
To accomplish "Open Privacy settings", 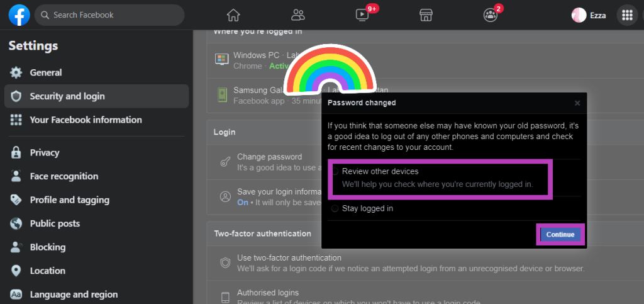I will click(x=96, y=153).
